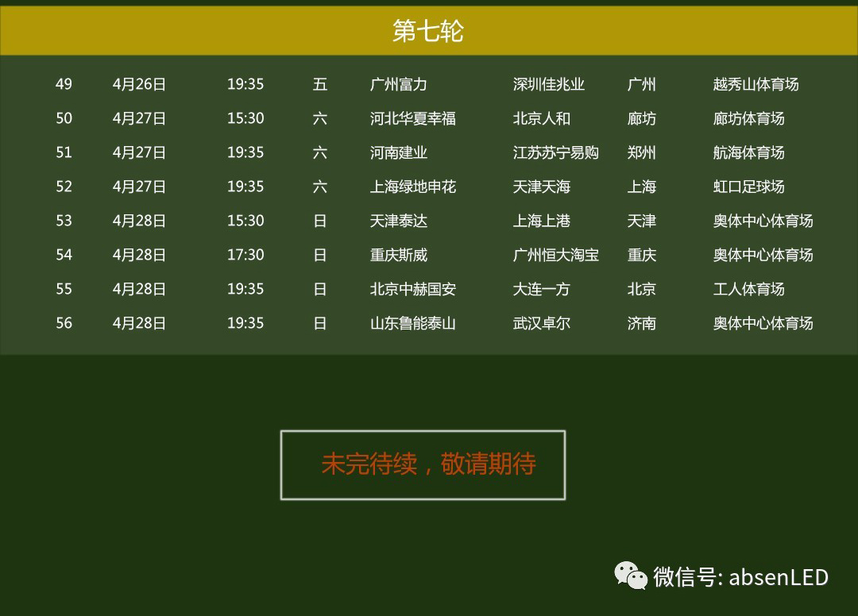Viewport: 858px width, 616px height.
Task: Click 河北华夏幸福 in match 50
Action: pyautogui.click(x=413, y=118)
